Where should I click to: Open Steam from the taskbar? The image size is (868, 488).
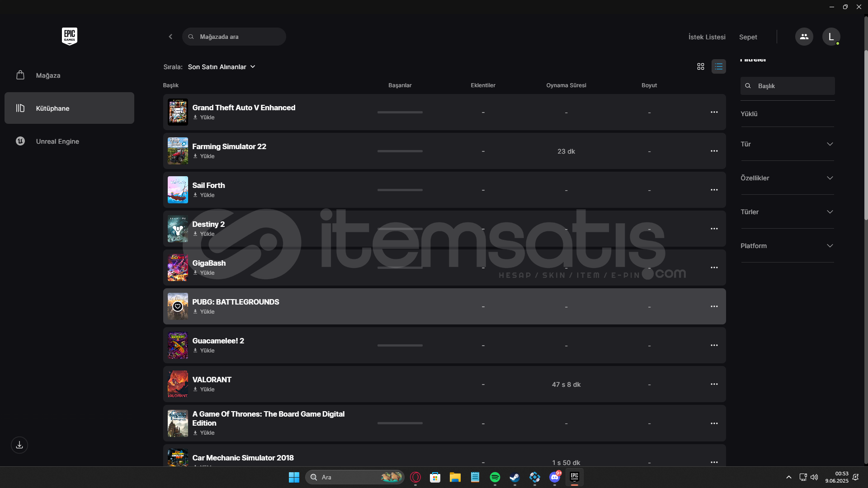pyautogui.click(x=515, y=477)
